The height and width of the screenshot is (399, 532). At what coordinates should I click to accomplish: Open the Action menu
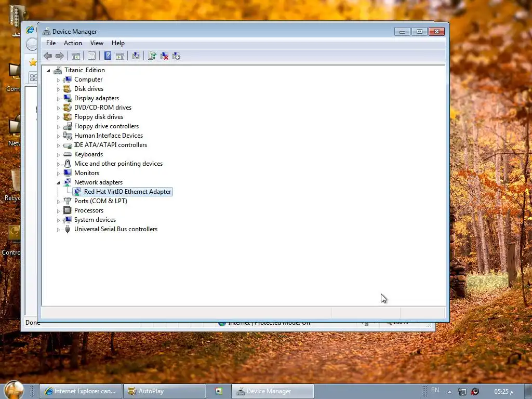point(73,43)
